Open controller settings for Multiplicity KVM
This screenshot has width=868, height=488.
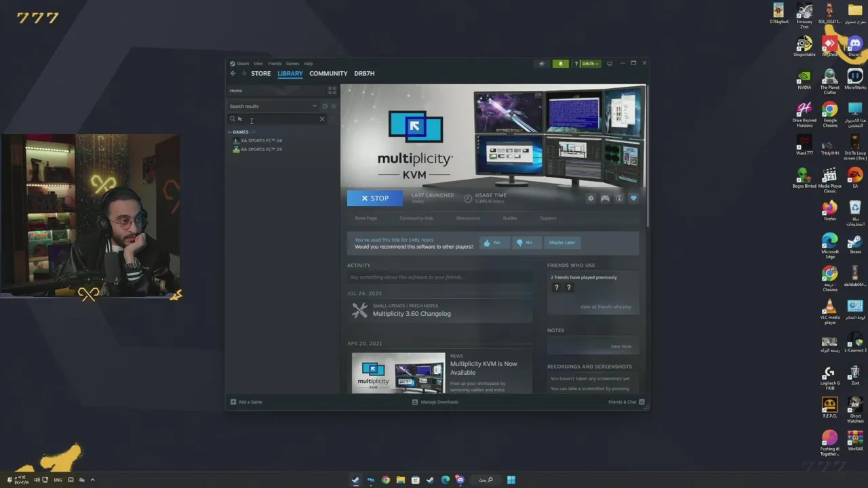[x=605, y=199]
